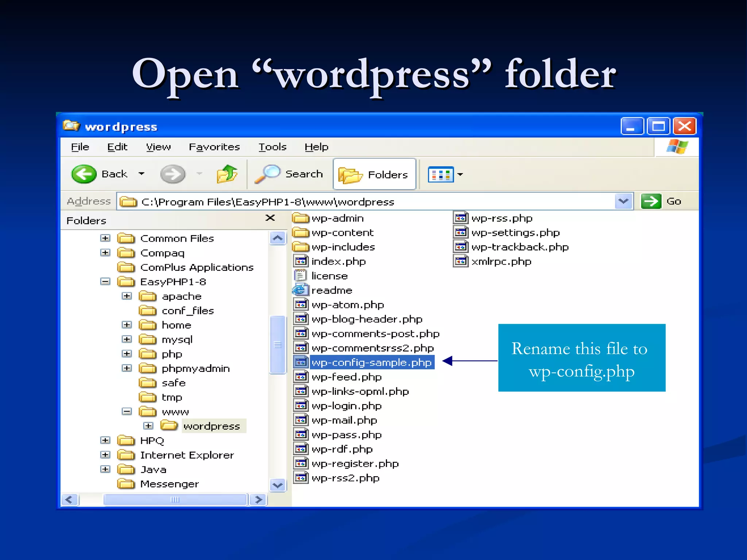Click the xmlrpc.php file name
The width and height of the screenshot is (747, 560).
[x=501, y=261]
